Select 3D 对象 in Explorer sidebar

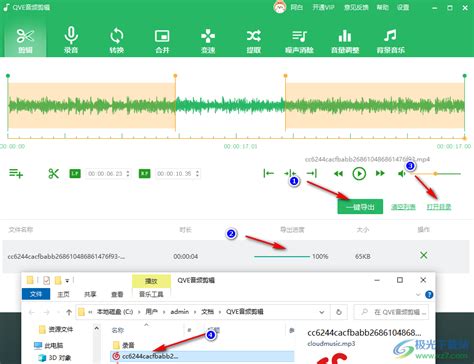click(x=55, y=358)
